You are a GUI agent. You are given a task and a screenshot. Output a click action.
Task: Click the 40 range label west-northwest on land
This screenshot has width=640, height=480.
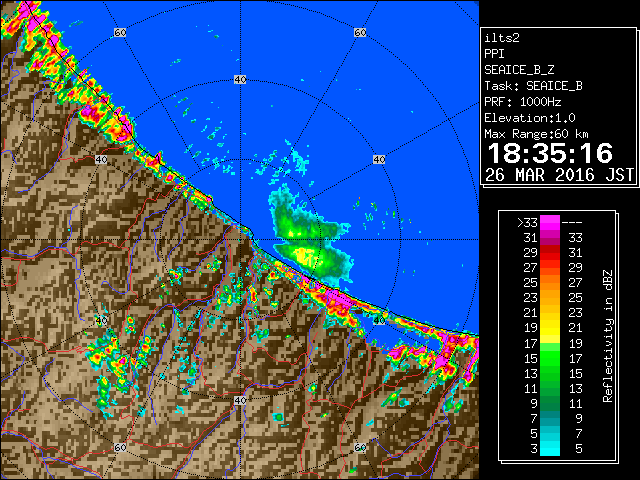click(101, 160)
